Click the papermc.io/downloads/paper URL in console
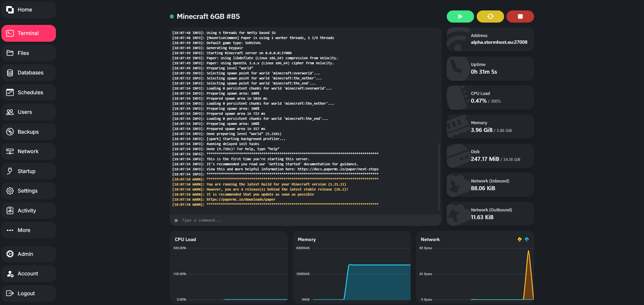The height and width of the screenshot is (305, 644). click(241, 200)
